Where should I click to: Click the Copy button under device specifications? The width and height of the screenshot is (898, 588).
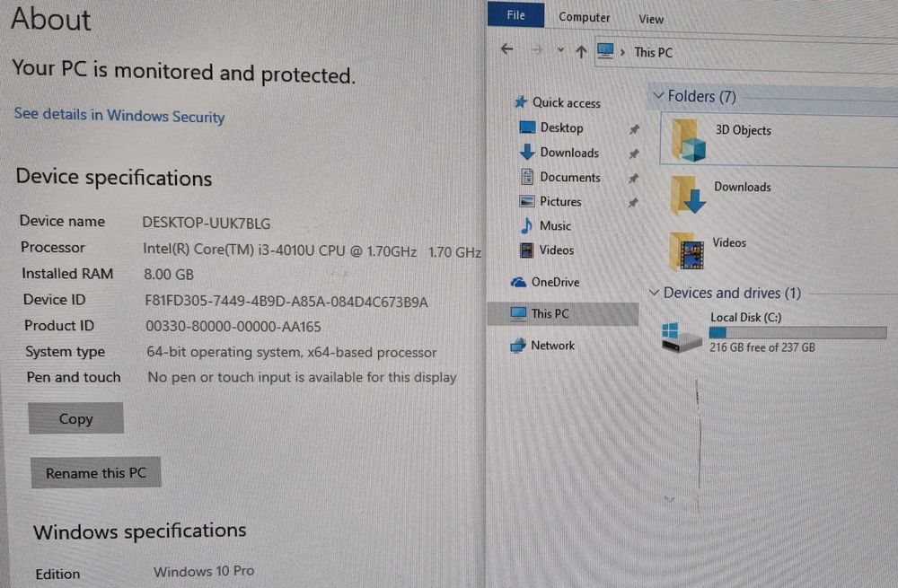(x=75, y=418)
